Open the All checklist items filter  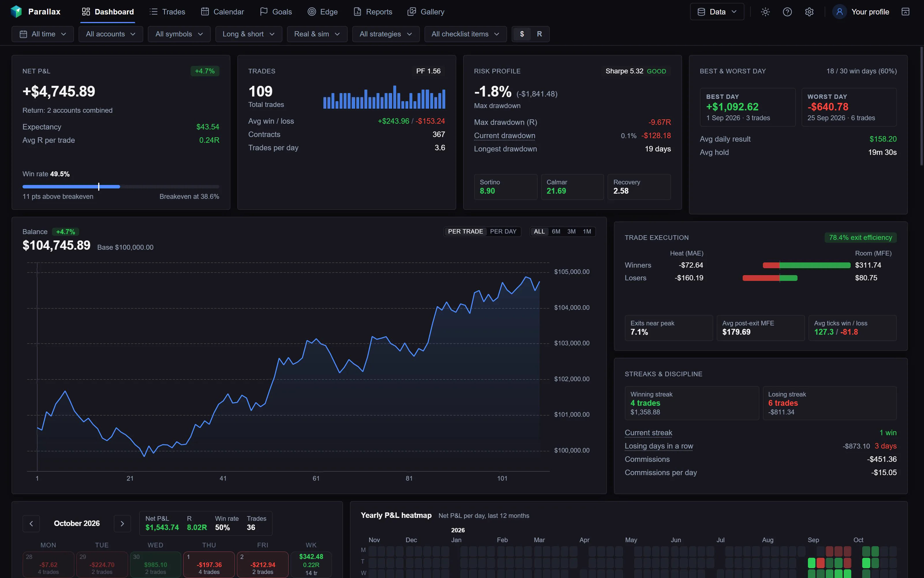465,34
